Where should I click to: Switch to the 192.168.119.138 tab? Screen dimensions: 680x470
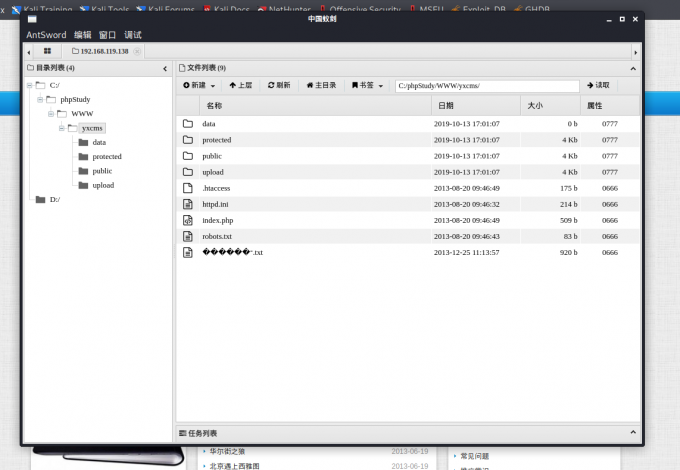pos(104,51)
